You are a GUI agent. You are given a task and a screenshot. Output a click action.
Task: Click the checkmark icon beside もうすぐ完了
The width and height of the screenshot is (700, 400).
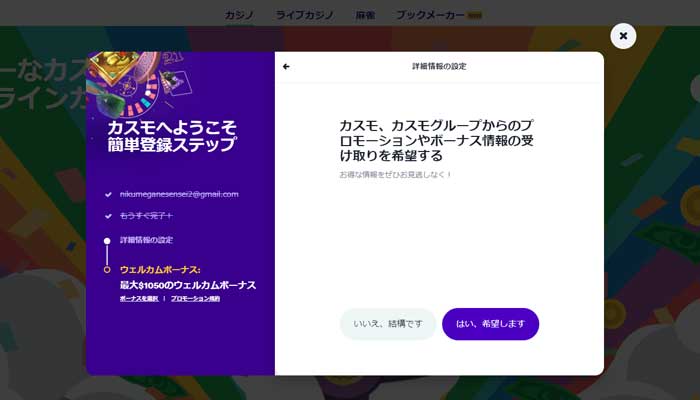108,217
